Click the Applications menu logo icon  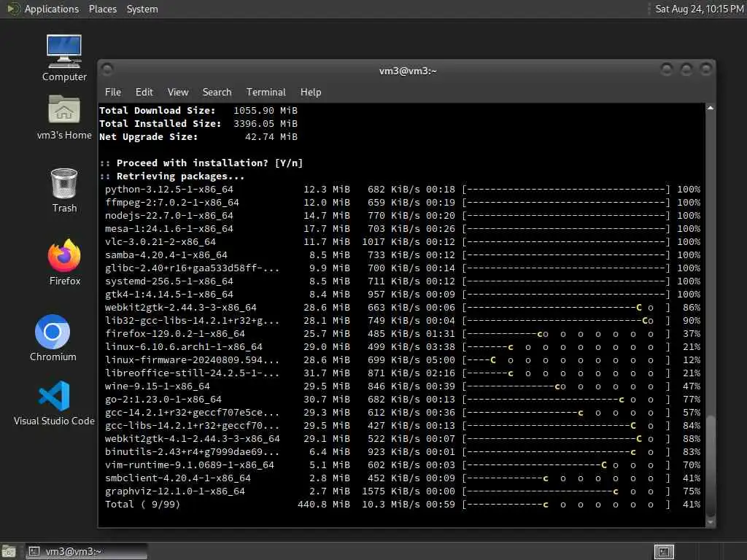coord(13,9)
